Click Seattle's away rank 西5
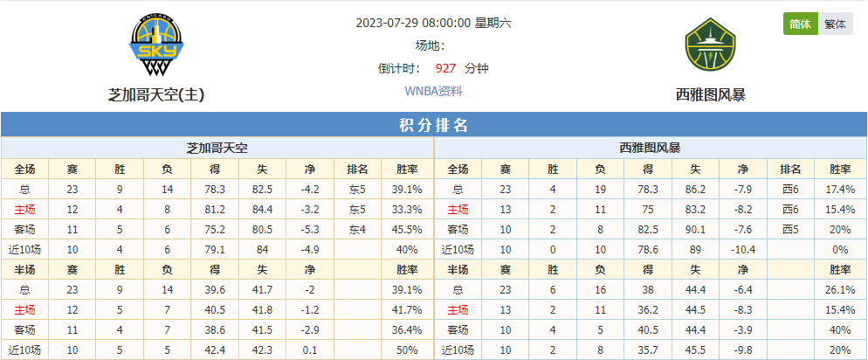Screen dimensions: 868x360 point(790,229)
